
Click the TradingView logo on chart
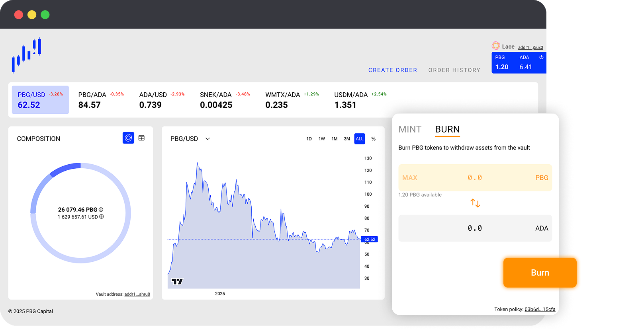pyautogui.click(x=177, y=281)
